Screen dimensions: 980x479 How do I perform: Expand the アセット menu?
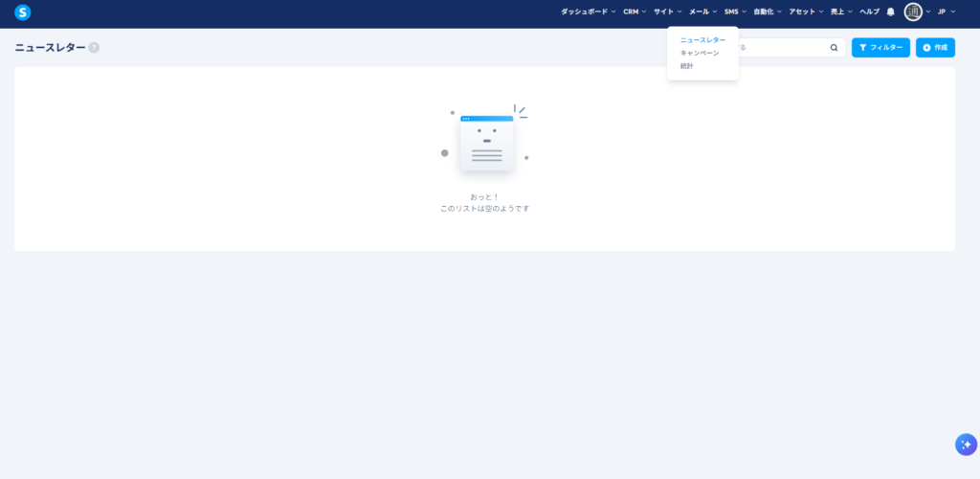[x=807, y=11]
